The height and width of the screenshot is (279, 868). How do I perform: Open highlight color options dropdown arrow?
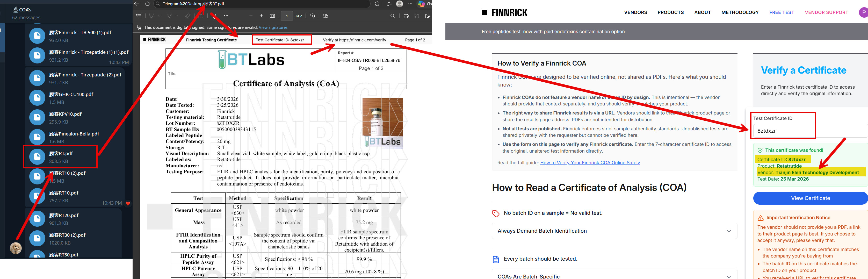pyautogui.click(x=159, y=16)
